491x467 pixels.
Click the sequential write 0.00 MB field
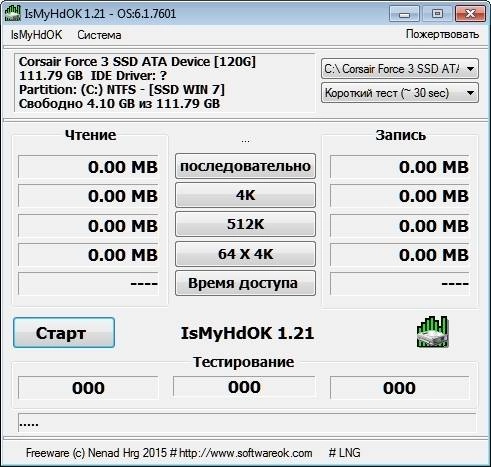(400, 167)
